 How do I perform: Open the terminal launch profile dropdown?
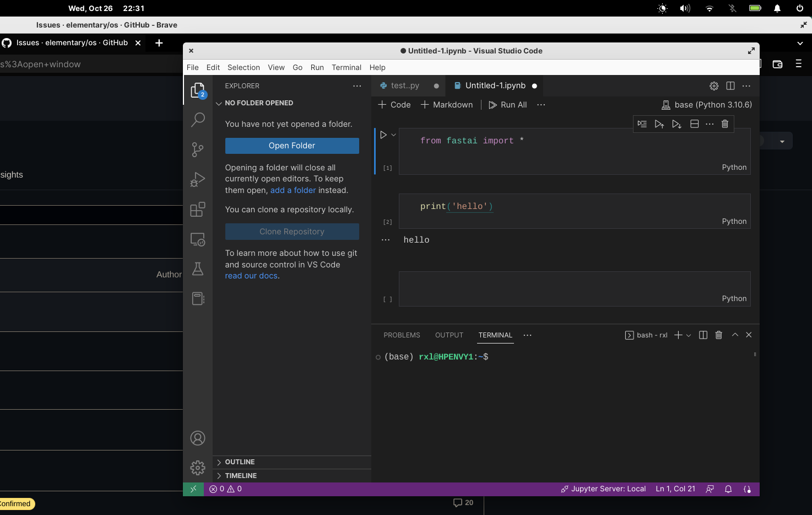click(x=688, y=335)
